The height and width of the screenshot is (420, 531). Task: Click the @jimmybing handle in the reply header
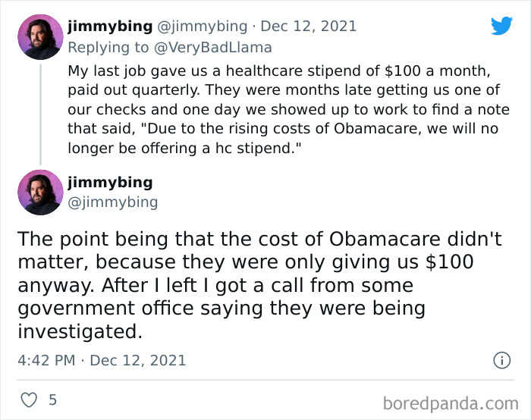202,26
